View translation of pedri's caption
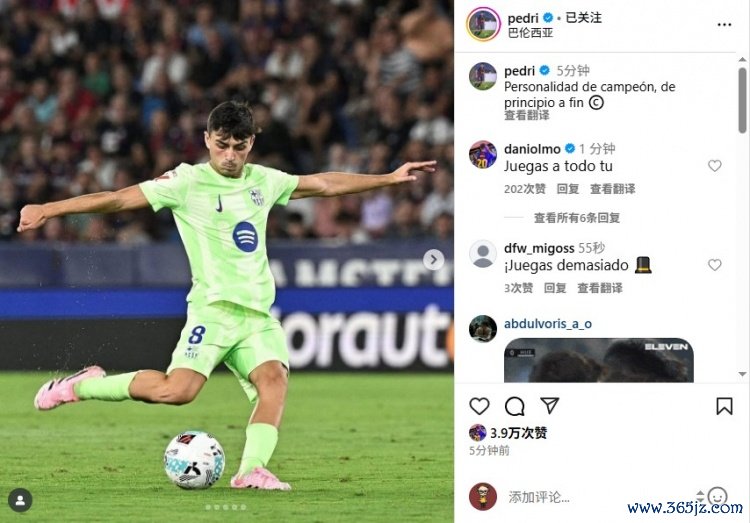This screenshot has height=523, width=750. click(527, 115)
